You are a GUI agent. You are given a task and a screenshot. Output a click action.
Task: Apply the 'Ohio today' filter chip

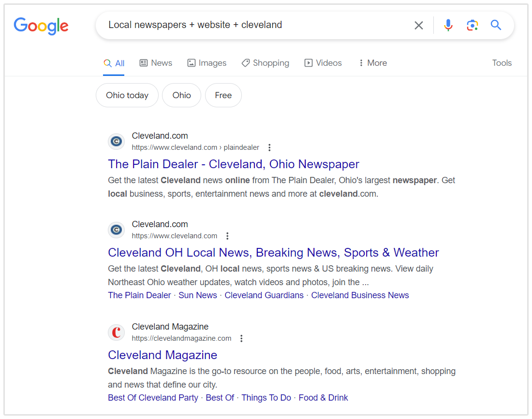tap(127, 95)
